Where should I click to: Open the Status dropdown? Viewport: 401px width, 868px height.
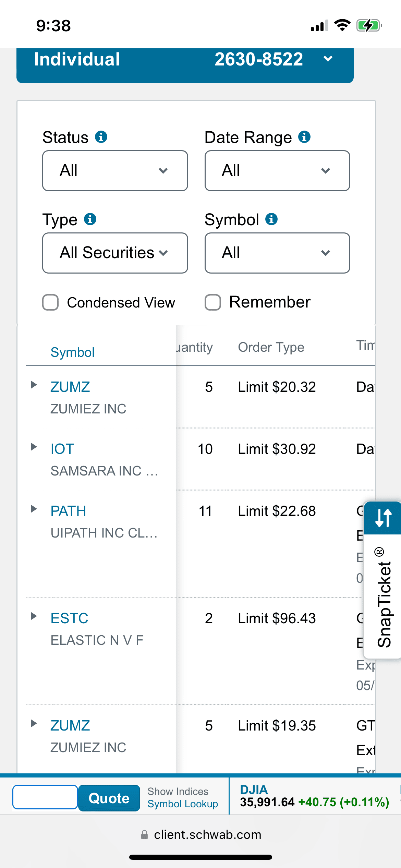coord(115,171)
